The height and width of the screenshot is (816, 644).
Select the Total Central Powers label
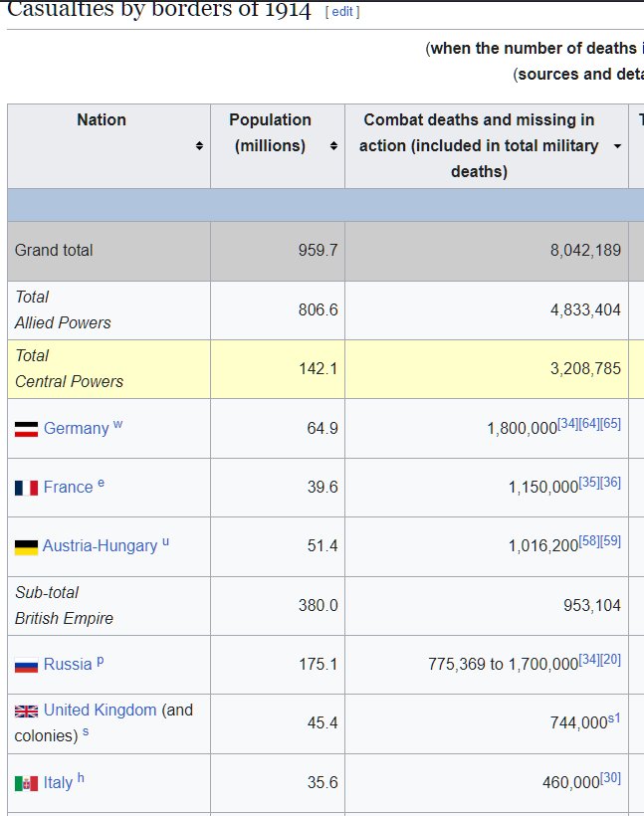tap(69, 369)
